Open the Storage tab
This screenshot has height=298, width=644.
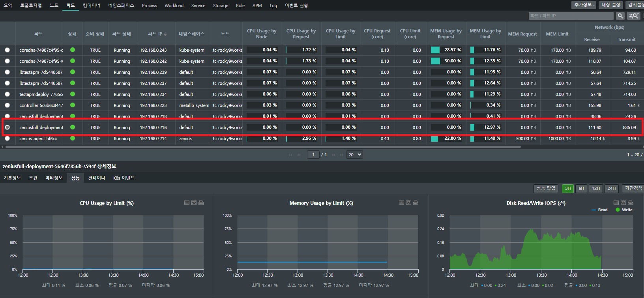pyautogui.click(x=221, y=6)
